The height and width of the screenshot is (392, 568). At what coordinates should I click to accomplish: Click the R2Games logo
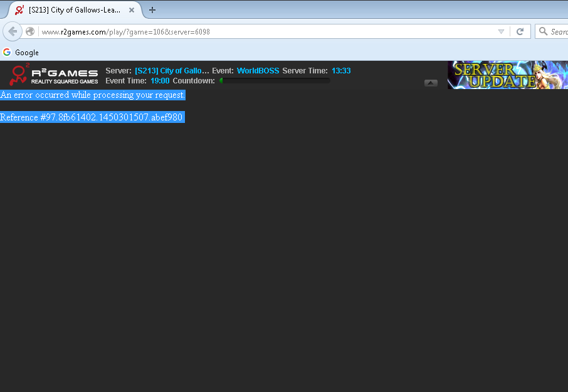[55, 75]
